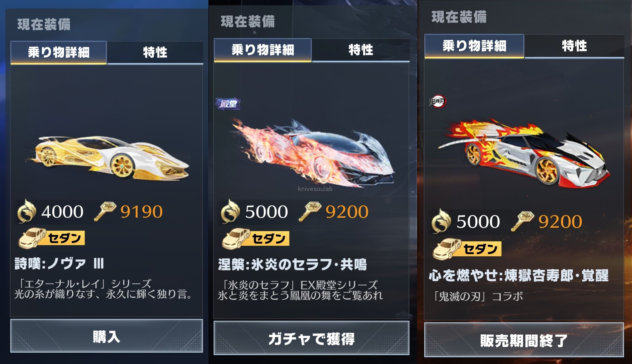This screenshot has height=364, width=632.
Task: Click the phoenix coin icon in the Rengoku panel
Action: click(441, 221)
